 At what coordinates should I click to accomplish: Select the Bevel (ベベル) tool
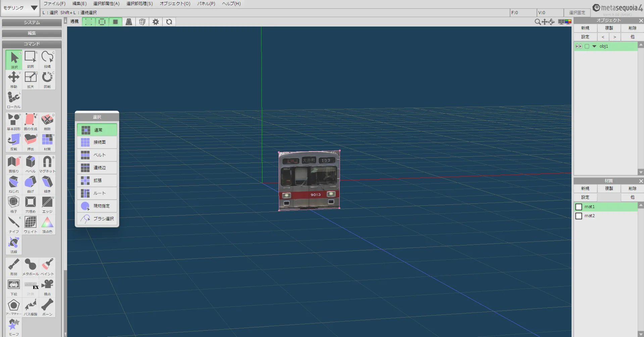click(x=31, y=164)
